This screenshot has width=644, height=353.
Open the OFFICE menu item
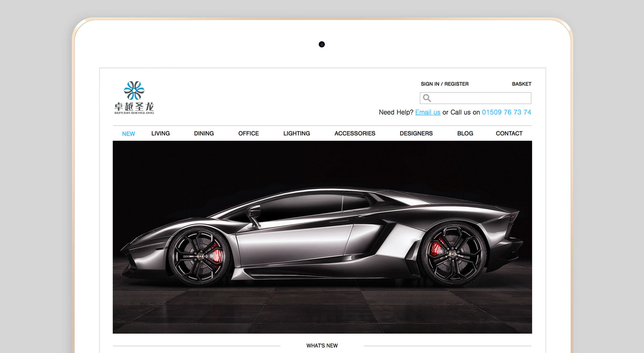click(x=248, y=133)
